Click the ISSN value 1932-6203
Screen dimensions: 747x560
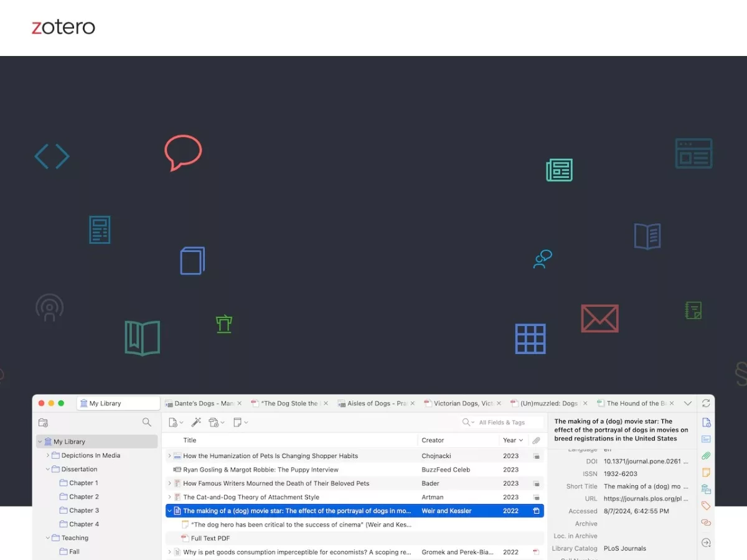621,474
